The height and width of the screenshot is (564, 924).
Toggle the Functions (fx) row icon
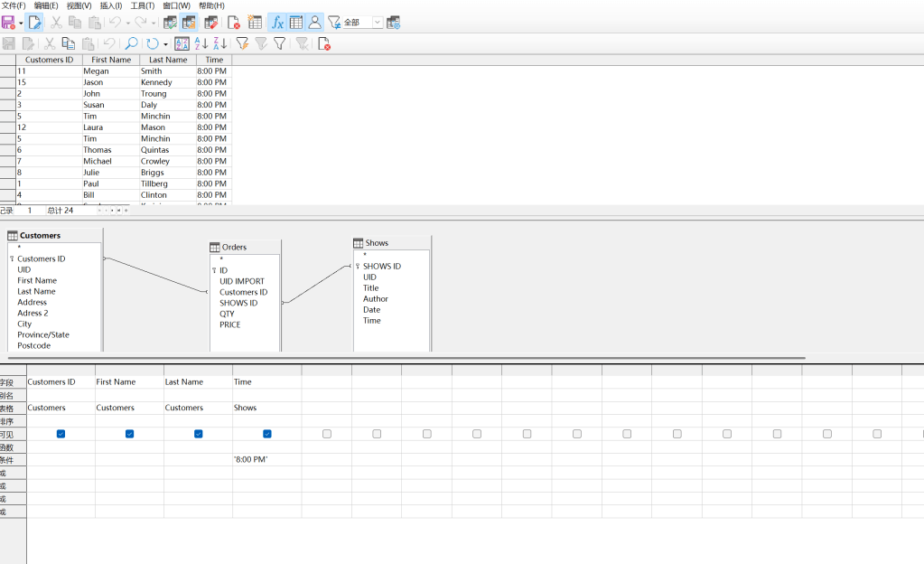coord(277,23)
